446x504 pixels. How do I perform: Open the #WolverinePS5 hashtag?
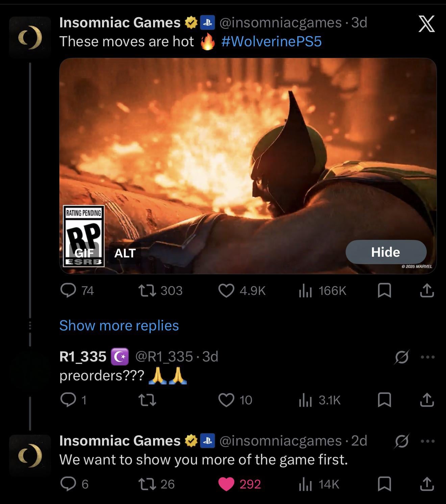pos(271,42)
